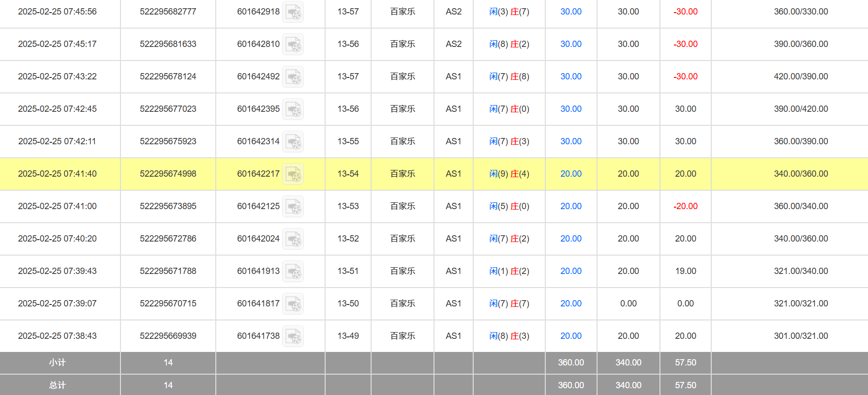868x395 pixels.
Task: Open video replay for game 601642918
Action: (293, 12)
